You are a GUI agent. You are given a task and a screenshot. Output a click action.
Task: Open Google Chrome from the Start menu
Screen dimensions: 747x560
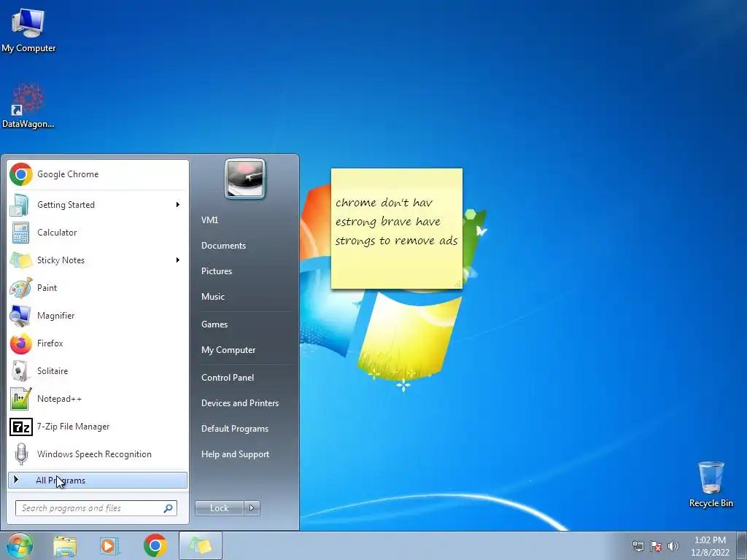pos(98,174)
